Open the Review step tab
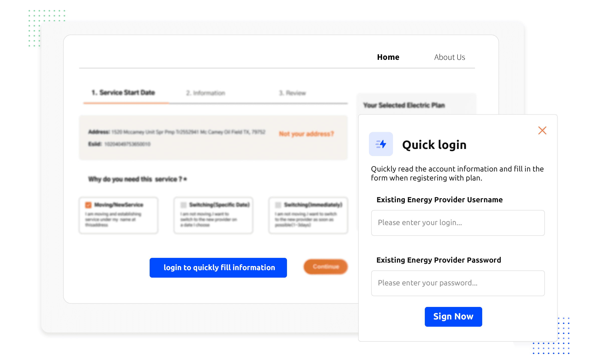Image resolution: width=596 pixels, height=364 pixels. (292, 93)
